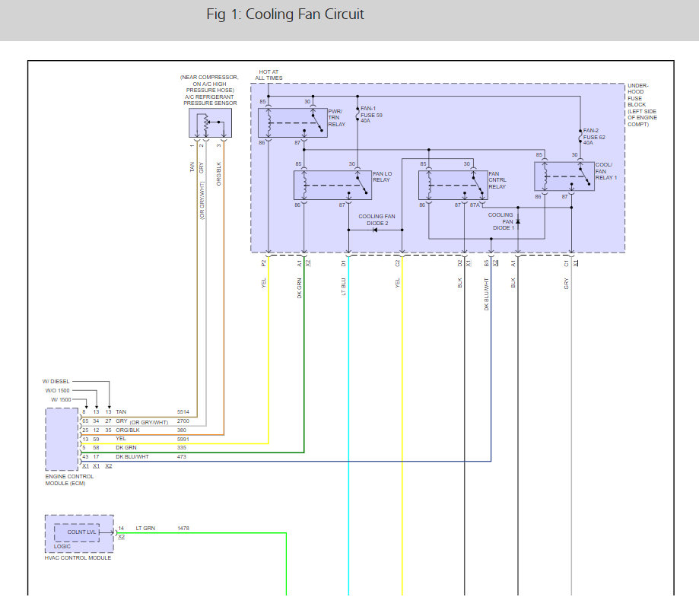This screenshot has height=616, width=699.
Task: Click circuit number '2700'
Action: [x=183, y=421]
